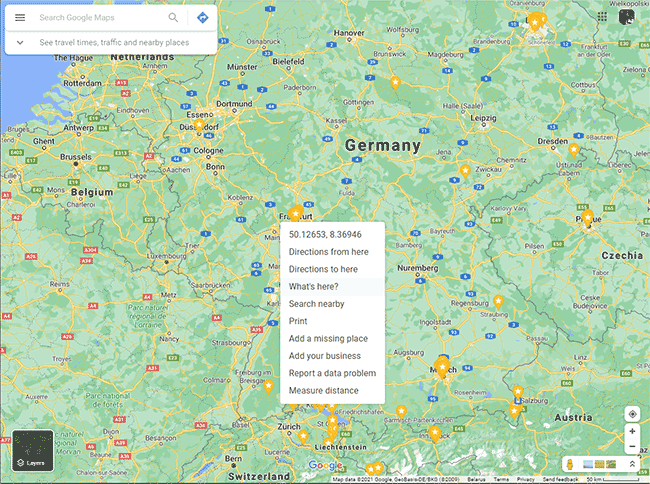Zoom in with the plus button
Viewport: 650px width, 484px height.
[632, 431]
